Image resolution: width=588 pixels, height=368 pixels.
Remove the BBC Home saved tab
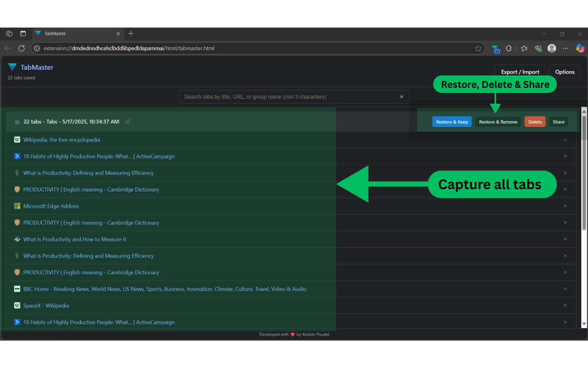tap(565, 289)
